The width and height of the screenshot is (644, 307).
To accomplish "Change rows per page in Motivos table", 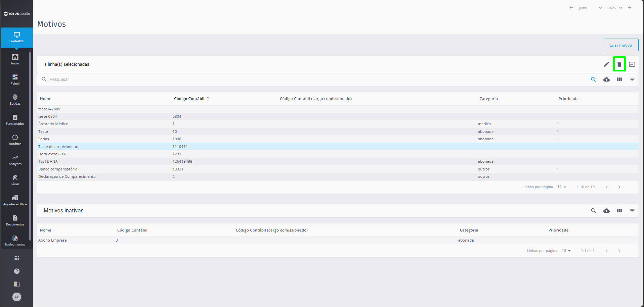I will point(562,187).
